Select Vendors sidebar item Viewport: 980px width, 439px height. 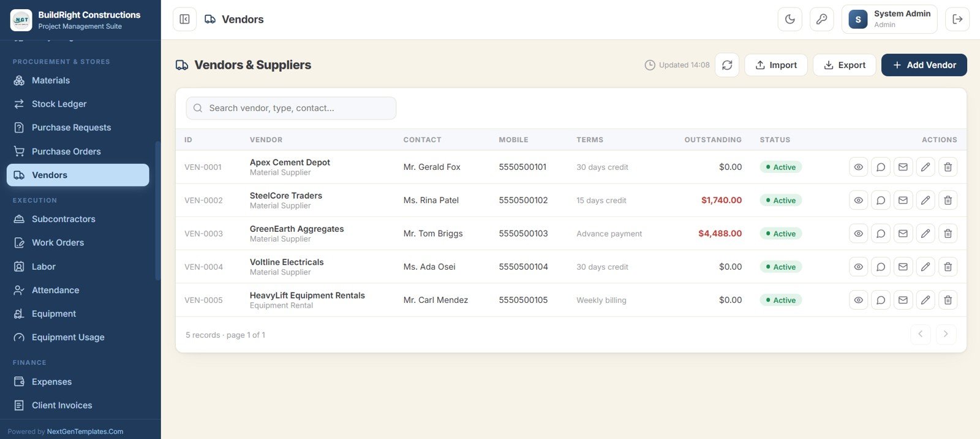78,175
